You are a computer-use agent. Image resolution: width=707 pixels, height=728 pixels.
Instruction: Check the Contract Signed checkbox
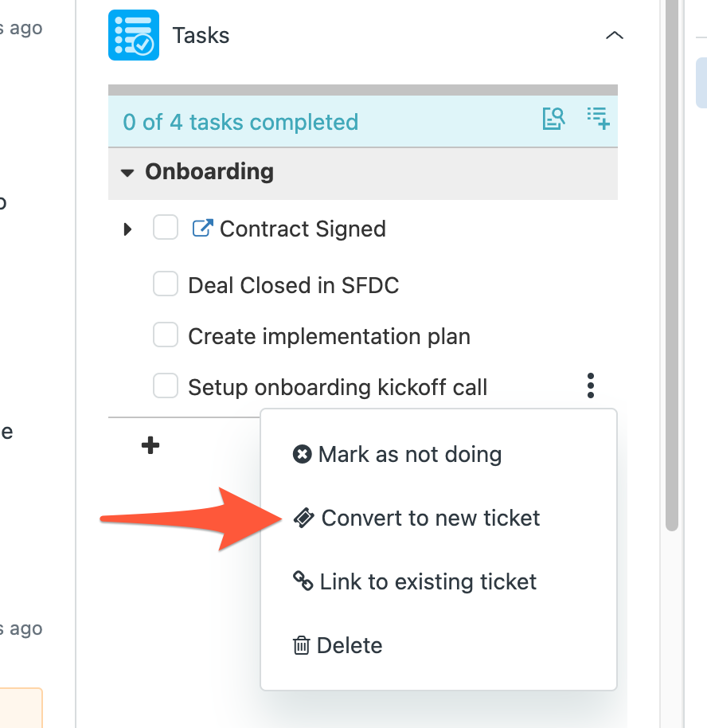[166, 227]
